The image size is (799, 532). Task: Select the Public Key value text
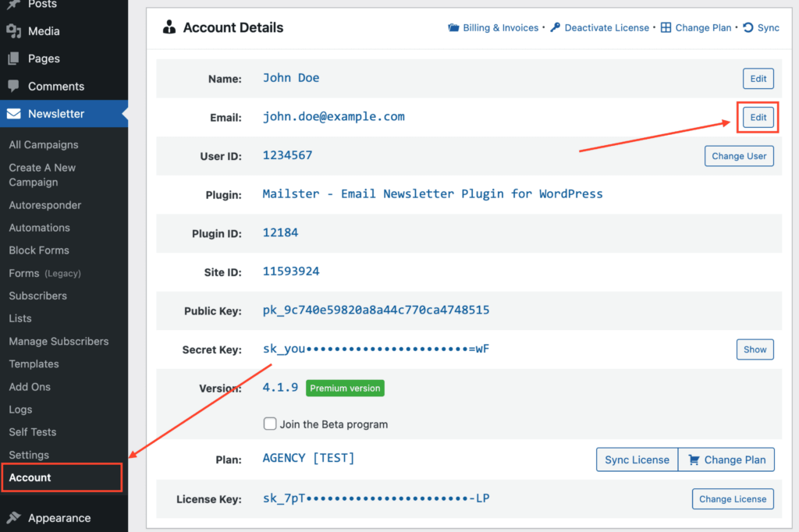(x=376, y=310)
